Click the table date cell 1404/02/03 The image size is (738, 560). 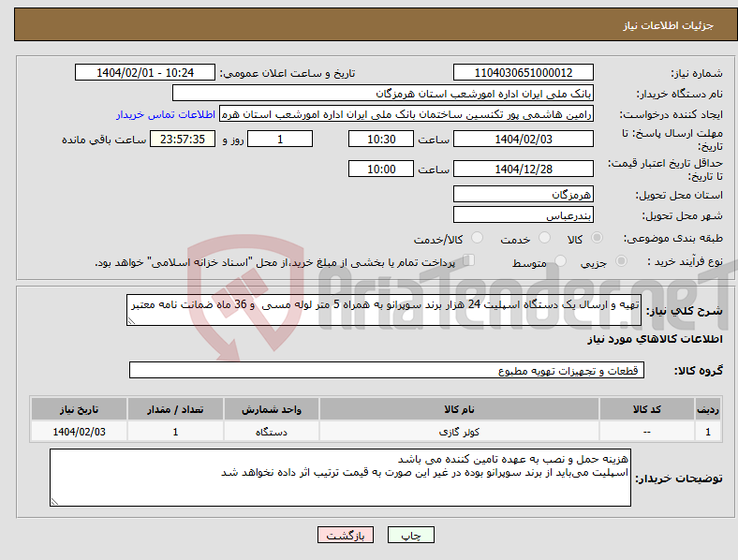click(x=79, y=432)
